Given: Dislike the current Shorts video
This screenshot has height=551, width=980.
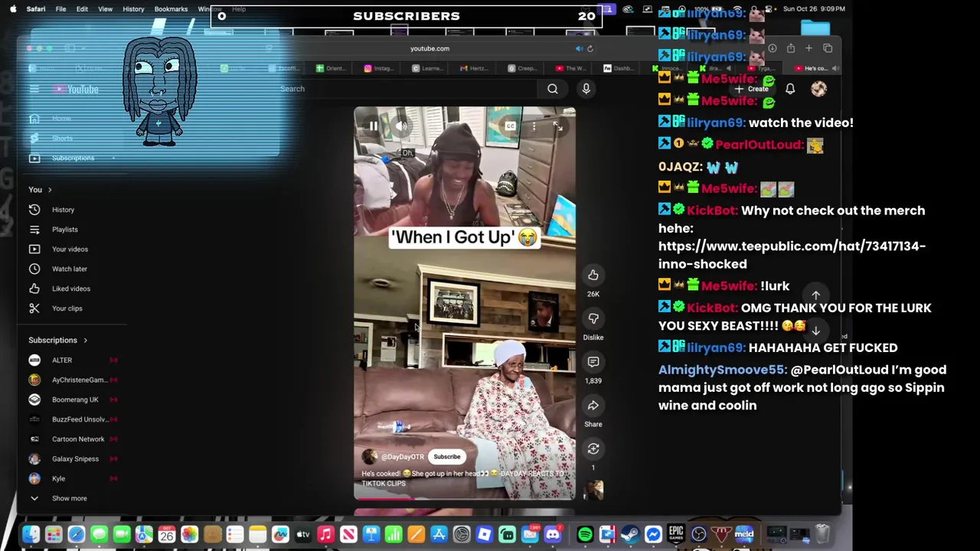Looking at the screenshot, I should coord(593,318).
